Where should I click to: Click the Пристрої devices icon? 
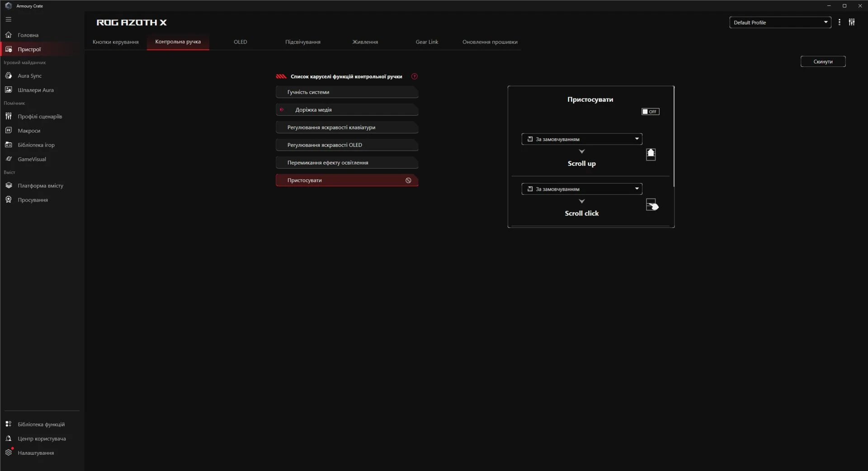pos(8,49)
